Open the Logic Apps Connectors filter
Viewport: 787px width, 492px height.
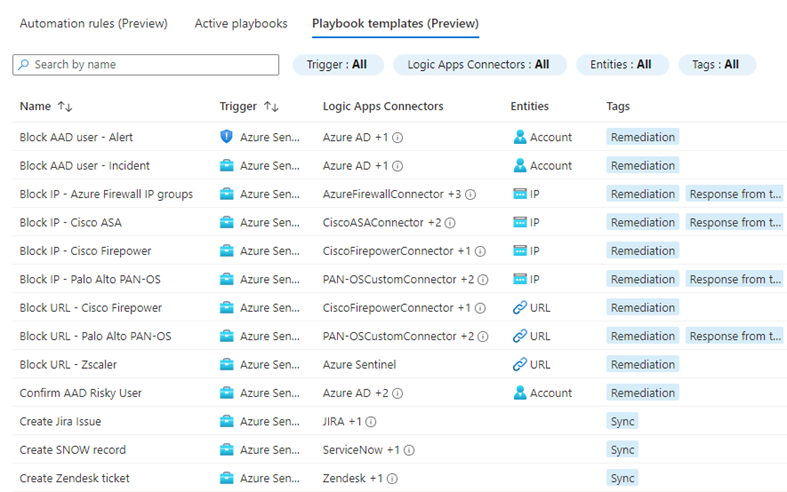478,65
